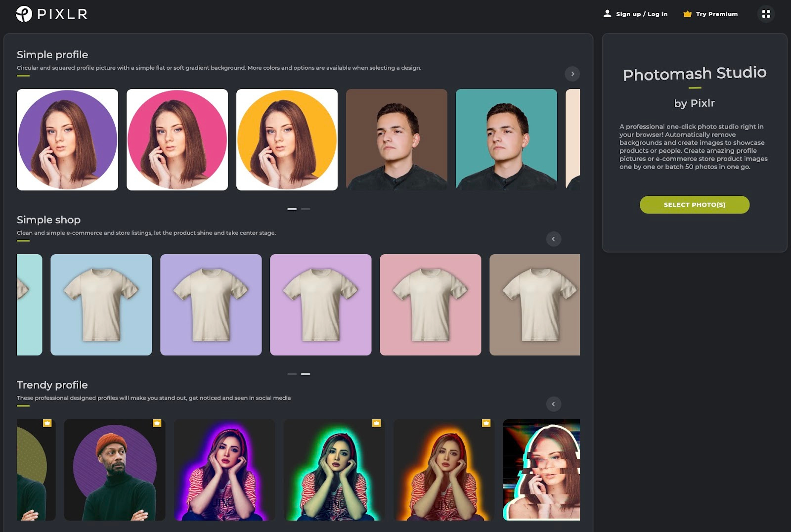Open the apps grid menu icon
The image size is (791, 532).
pyautogui.click(x=766, y=14)
